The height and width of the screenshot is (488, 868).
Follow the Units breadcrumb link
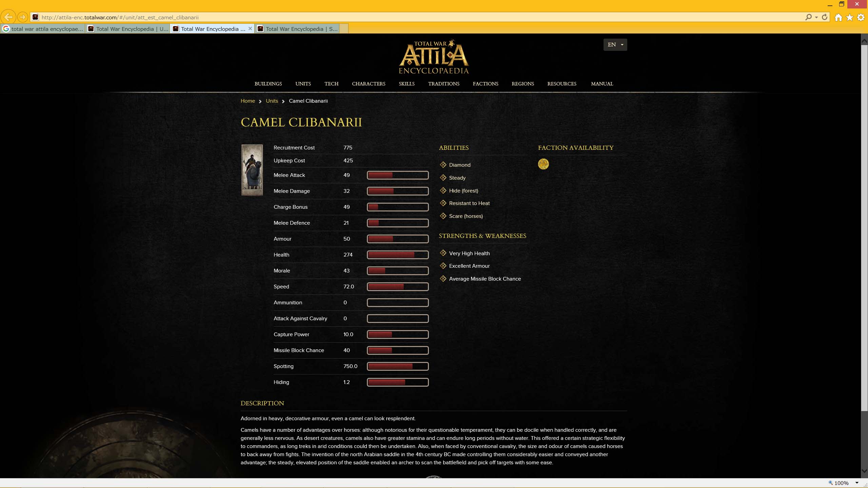(x=272, y=101)
